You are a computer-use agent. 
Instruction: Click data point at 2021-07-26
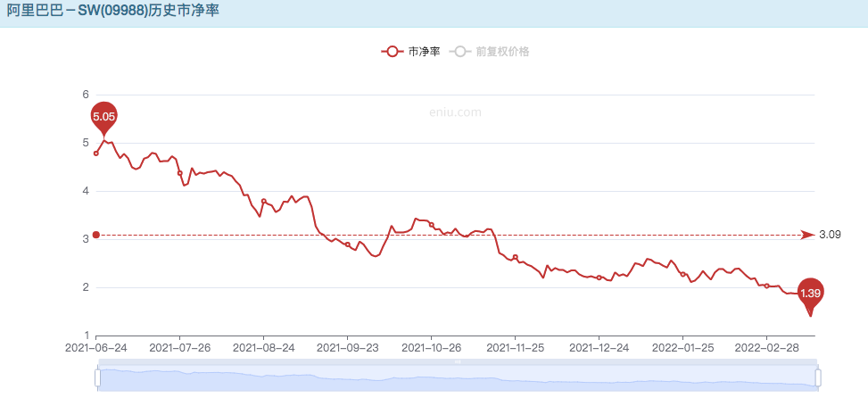[x=180, y=173]
